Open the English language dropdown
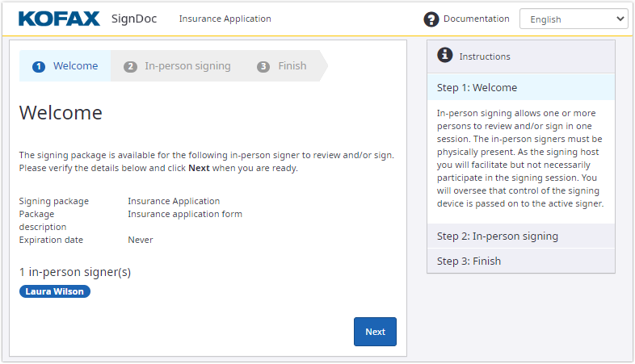The width and height of the screenshot is (635, 364). coord(573,19)
